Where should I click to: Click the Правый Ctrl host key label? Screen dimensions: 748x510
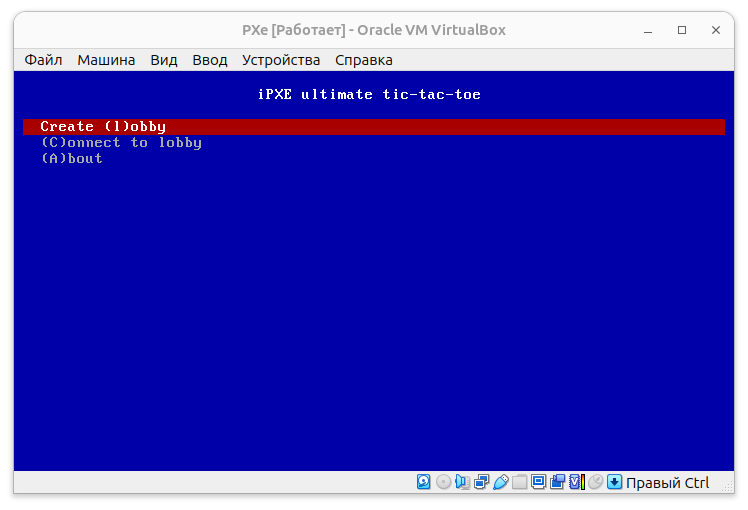[x=667, y=483]
